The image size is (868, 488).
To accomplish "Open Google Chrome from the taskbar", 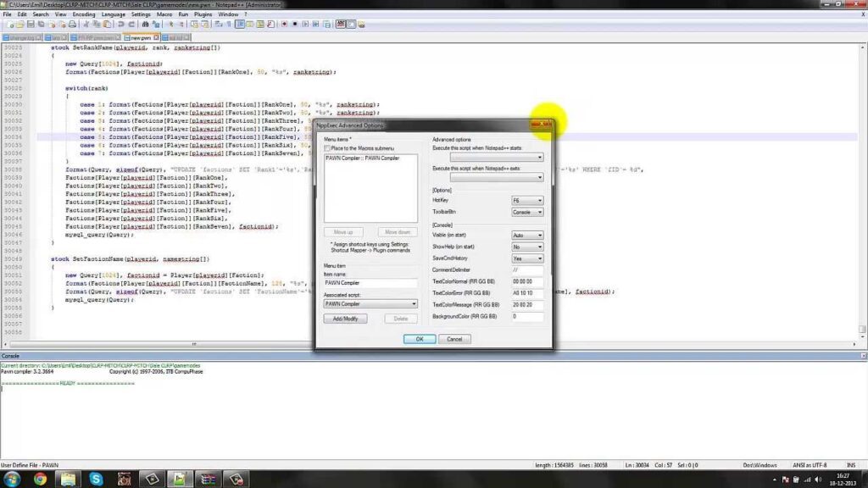I will click(x=40, y=479).
